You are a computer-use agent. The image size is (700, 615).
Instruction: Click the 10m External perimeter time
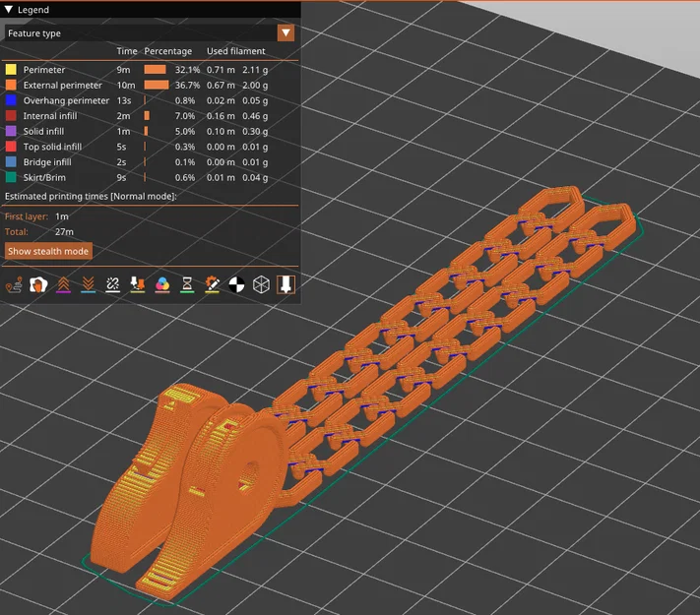126,85
